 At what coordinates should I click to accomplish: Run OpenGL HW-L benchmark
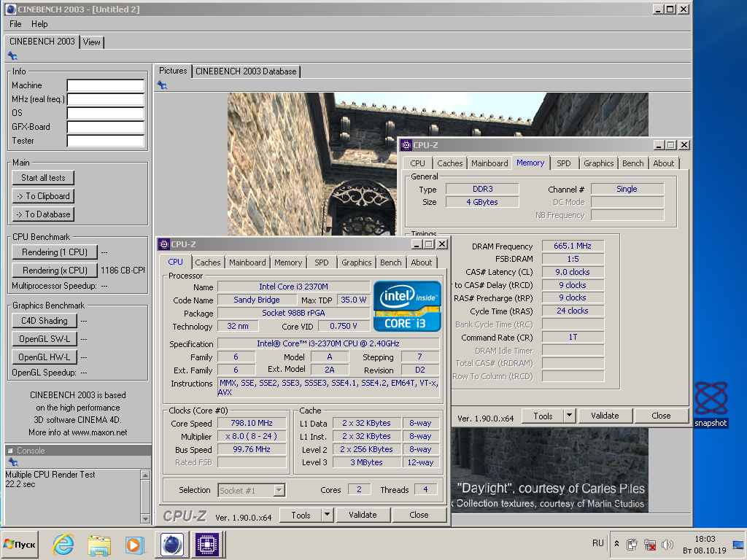[x=44, y=357]
